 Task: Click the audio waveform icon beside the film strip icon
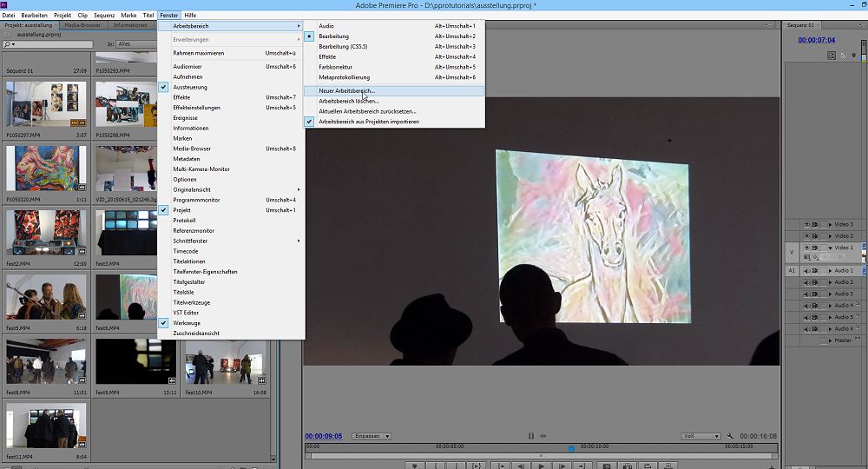pos(543,436)
